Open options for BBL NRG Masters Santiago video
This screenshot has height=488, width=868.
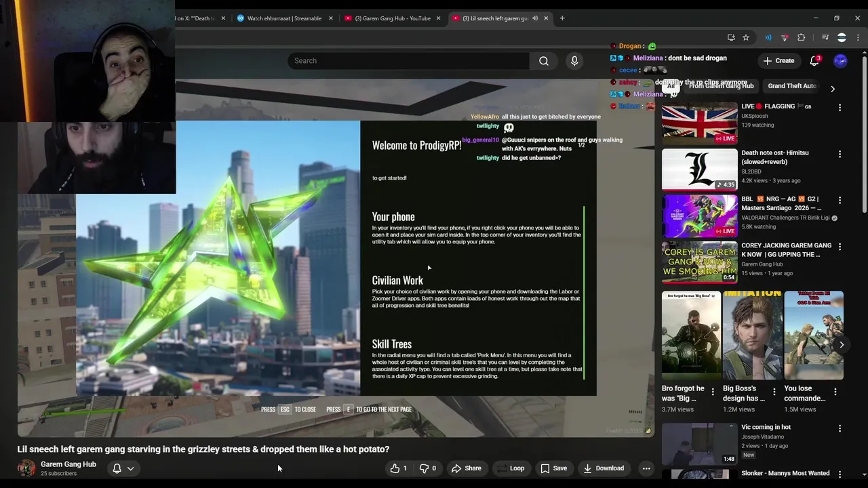pos(840,200)
